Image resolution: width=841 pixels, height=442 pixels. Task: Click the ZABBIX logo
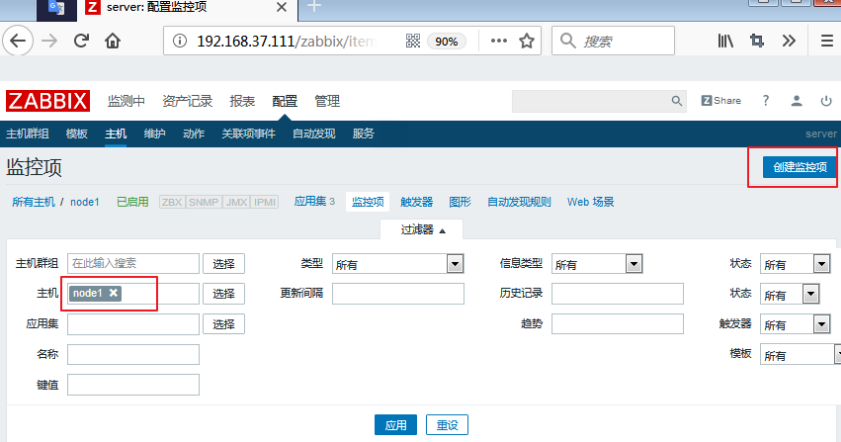click(x=48, y=101)
